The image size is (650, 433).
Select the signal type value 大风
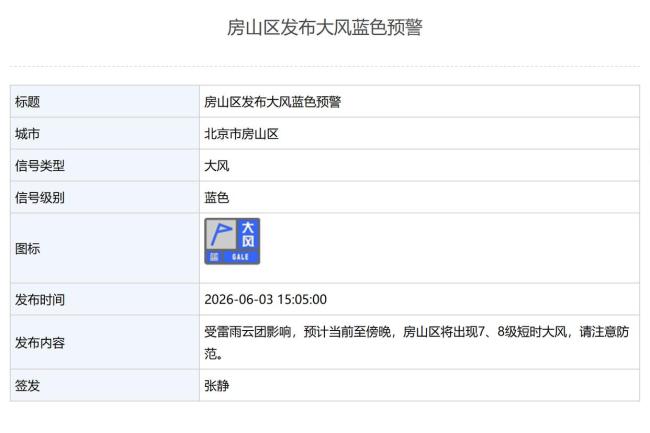(x=216, y=166)
